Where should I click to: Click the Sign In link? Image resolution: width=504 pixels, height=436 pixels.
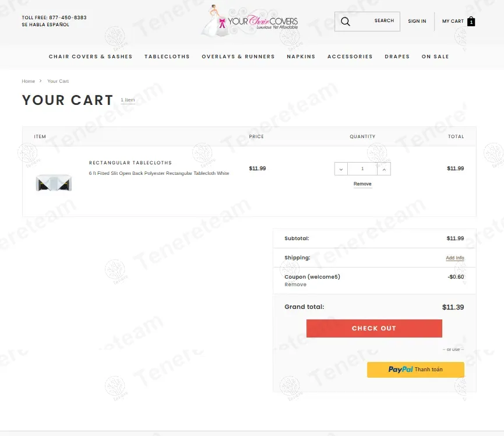click(x=417, y=22)
